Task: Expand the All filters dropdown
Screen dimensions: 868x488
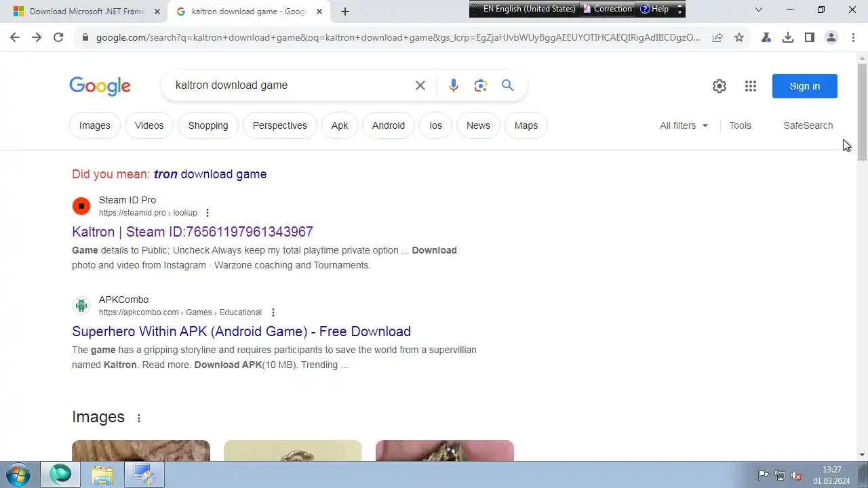Action: click(684, 125)
